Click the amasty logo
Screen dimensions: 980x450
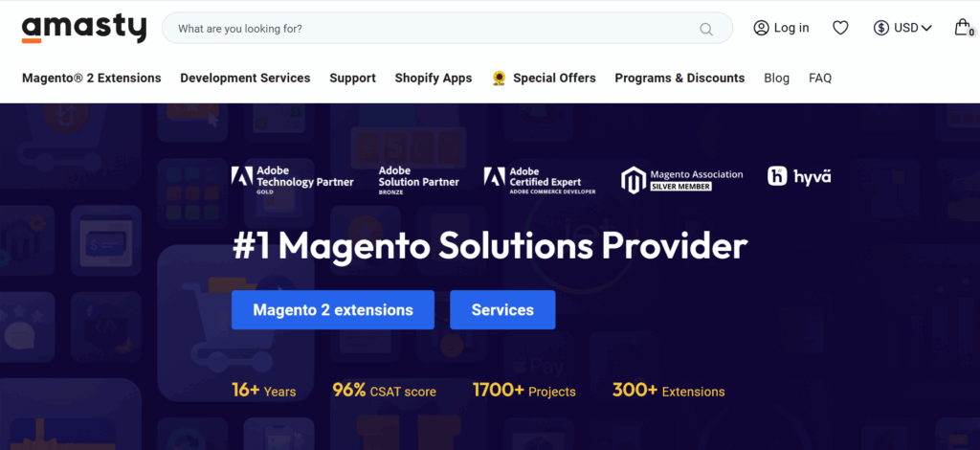tap(84, 29)
